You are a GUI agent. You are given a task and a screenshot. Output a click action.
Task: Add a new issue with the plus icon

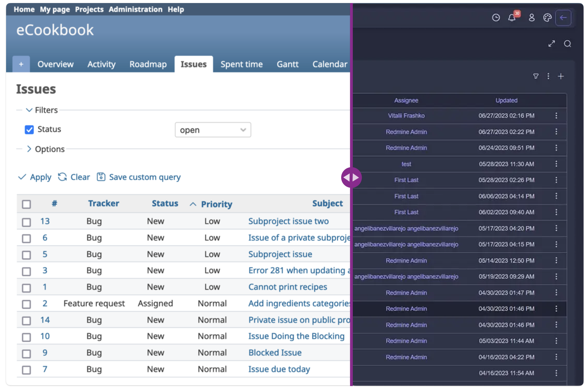pos(561,76)
